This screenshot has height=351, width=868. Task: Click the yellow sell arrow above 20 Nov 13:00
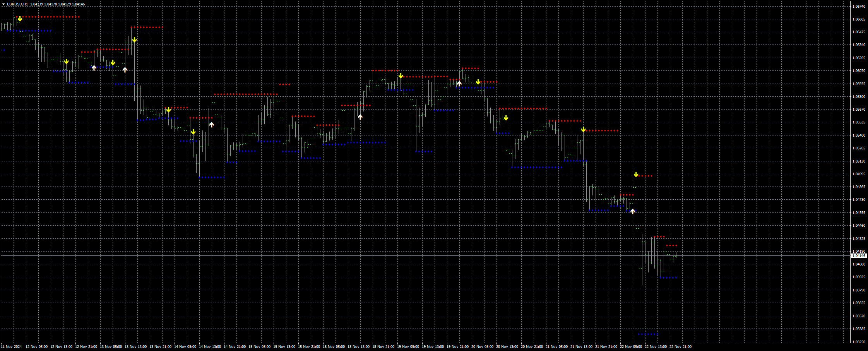tap(506, 118)
